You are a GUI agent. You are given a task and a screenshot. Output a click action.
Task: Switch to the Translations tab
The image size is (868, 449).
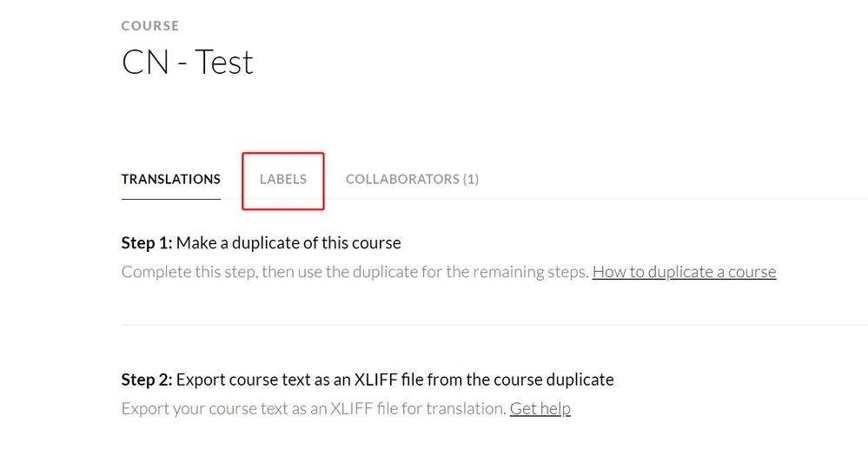coord(171,179)
